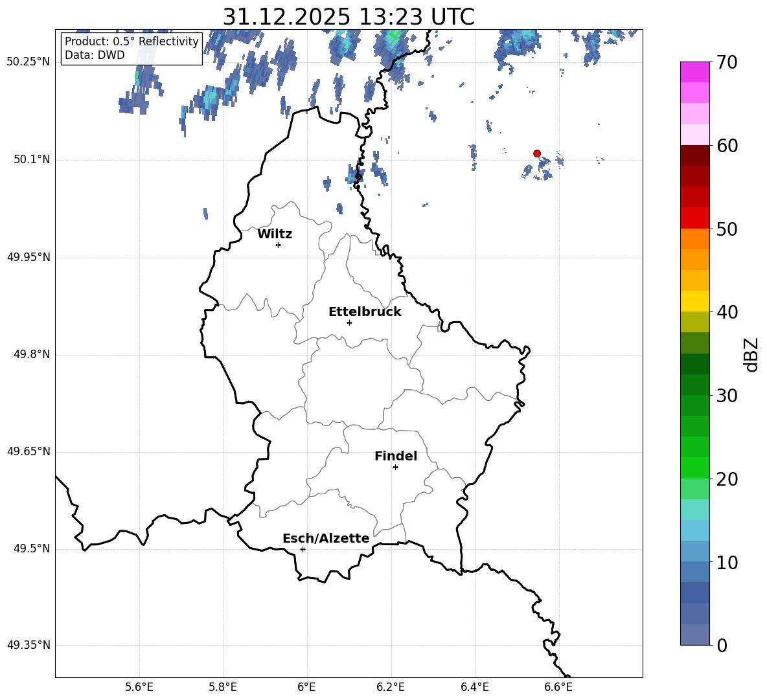
Task: Select the Findel city label
Action: pyautogui.click(x=396, y=457)
